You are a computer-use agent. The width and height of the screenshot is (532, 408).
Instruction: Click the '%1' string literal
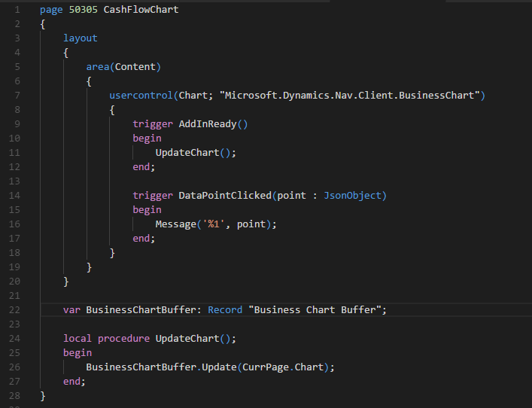point(218,224)
